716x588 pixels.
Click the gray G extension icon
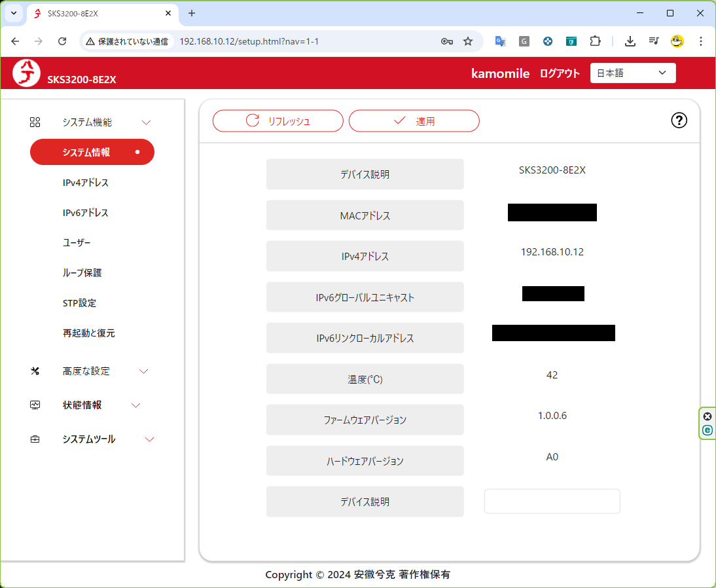tap(524, 41)
